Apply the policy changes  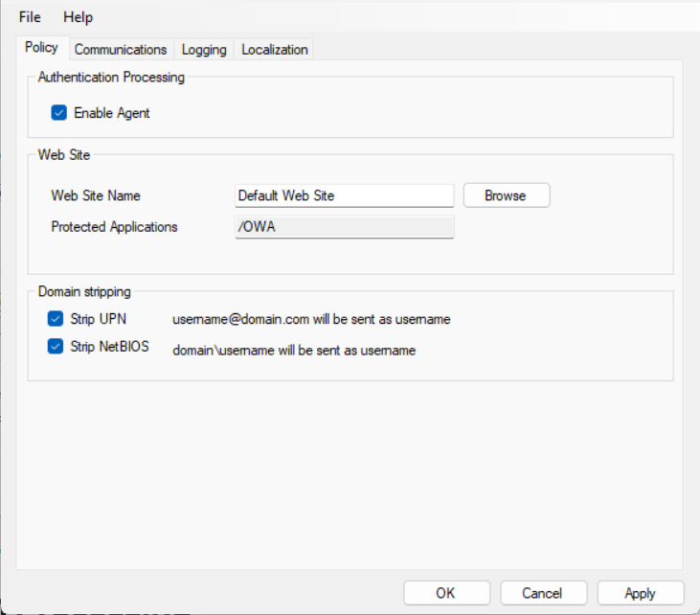(x=641, y=593)
